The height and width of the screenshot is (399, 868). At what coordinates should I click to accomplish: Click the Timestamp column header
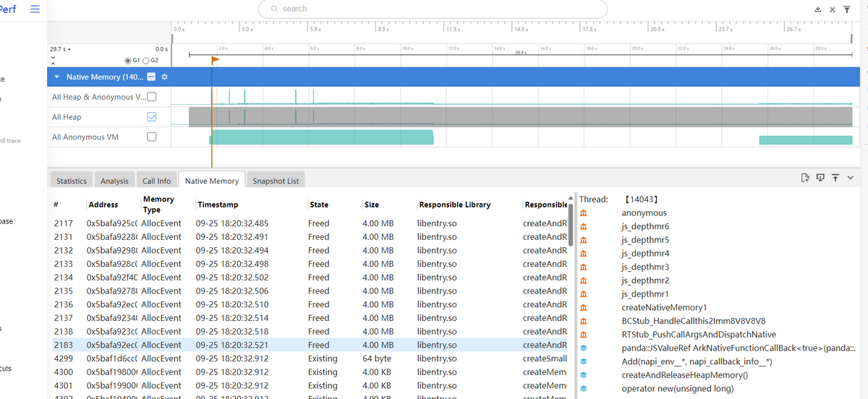tap(218, 205)
